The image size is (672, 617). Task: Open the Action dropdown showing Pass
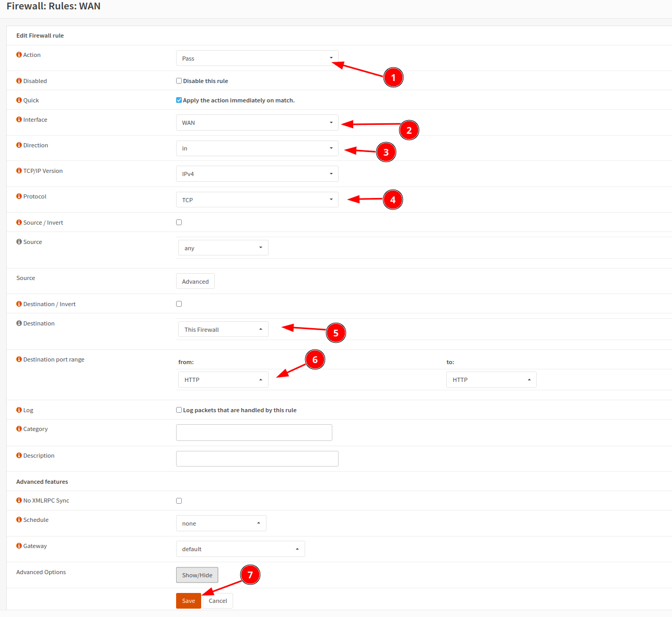coord(257,59)
